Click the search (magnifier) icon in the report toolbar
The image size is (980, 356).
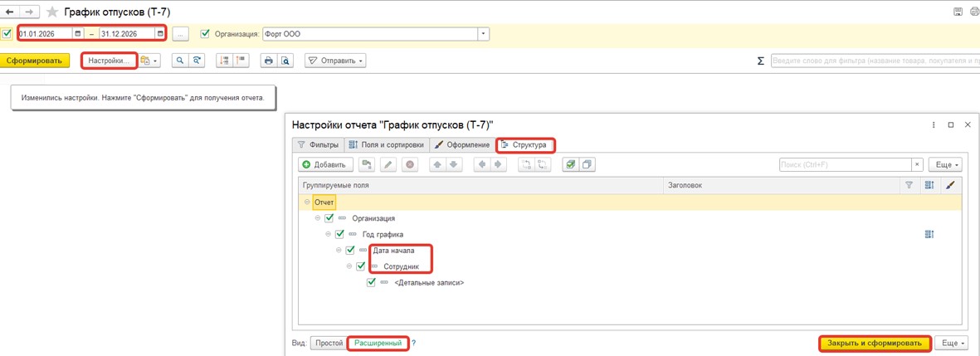point(178,61)
